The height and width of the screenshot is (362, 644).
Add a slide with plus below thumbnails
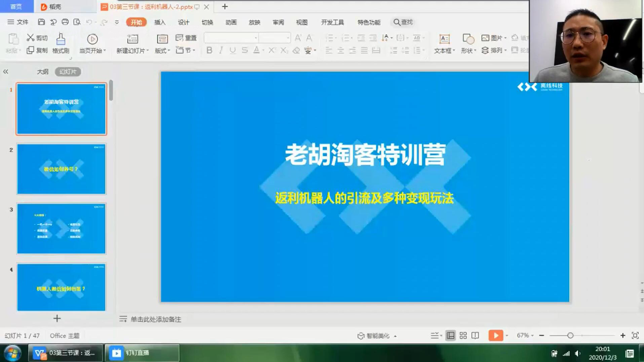[57, 318]
